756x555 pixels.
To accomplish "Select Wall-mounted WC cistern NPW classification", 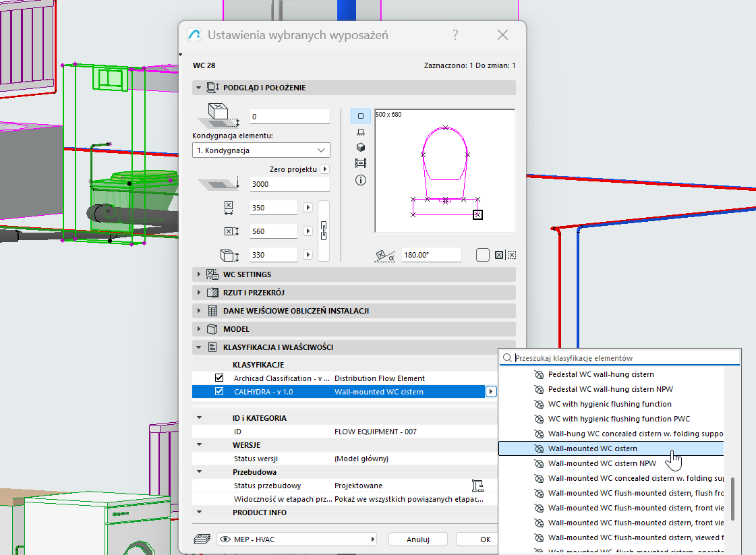I will [602, 463].
